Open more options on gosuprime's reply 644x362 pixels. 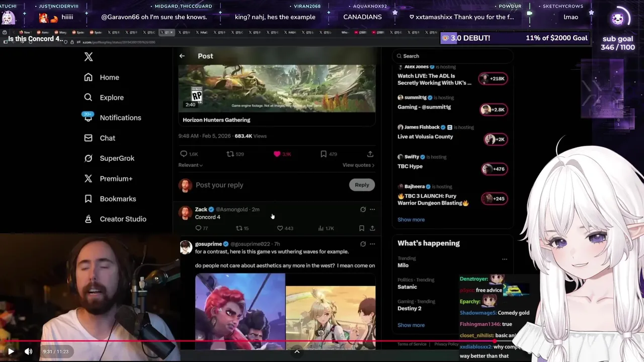click(x=372, y=244)
